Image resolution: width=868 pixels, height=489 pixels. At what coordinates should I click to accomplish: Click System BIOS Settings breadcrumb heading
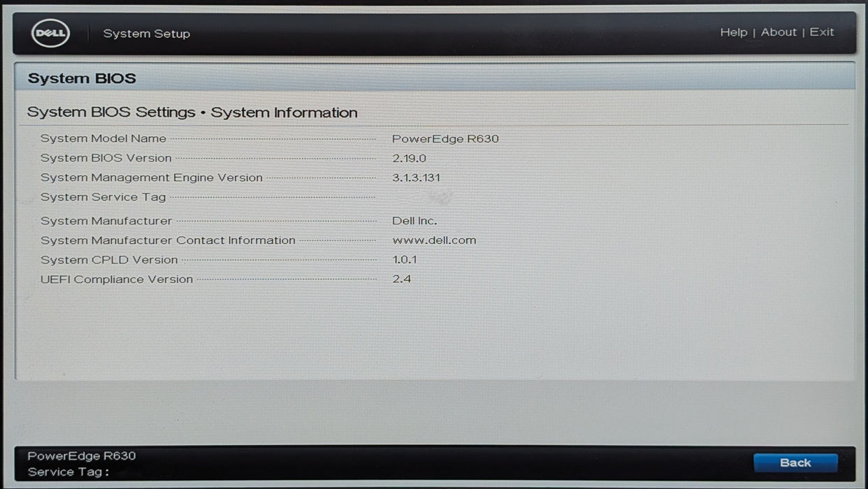pos(111,112)
